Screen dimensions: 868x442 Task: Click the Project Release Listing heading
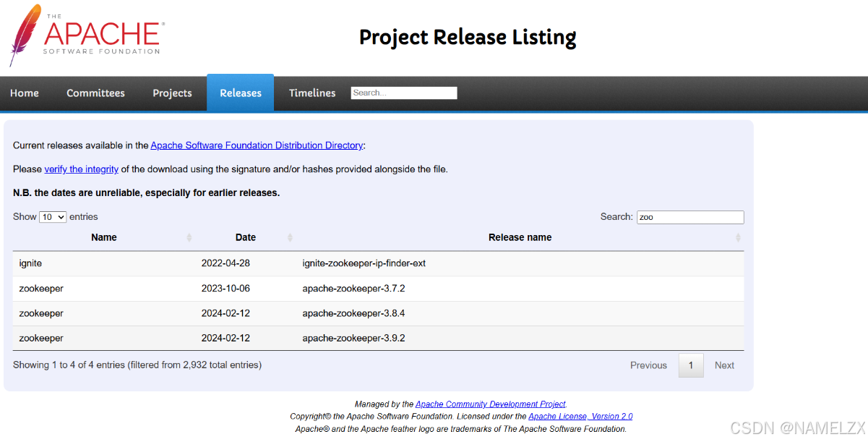point(468,37)
